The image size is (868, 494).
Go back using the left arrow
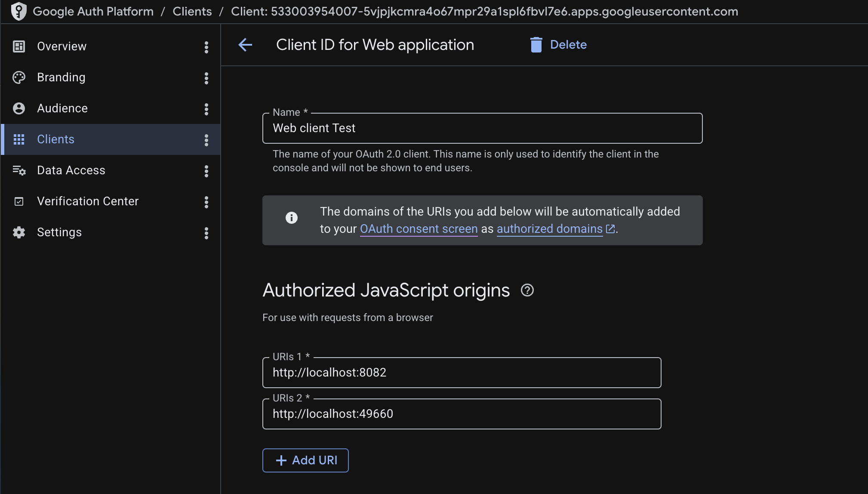point(245,45)
